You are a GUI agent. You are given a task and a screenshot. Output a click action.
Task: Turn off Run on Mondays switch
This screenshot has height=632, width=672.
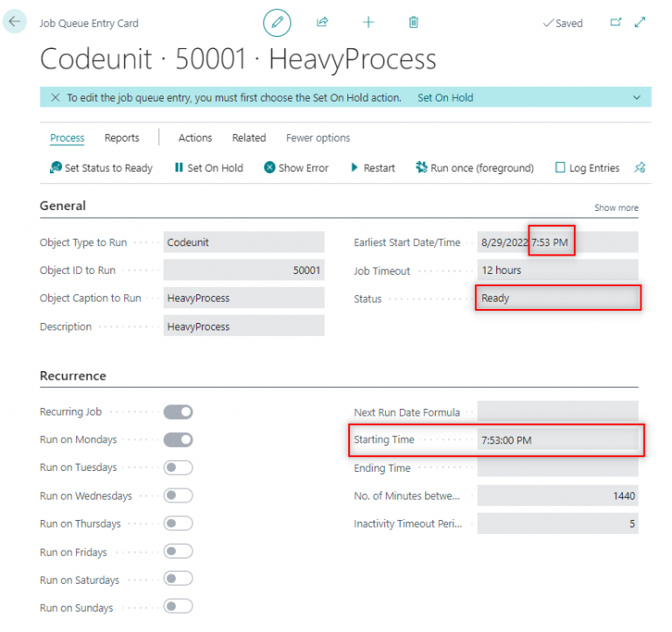(178, 439)
